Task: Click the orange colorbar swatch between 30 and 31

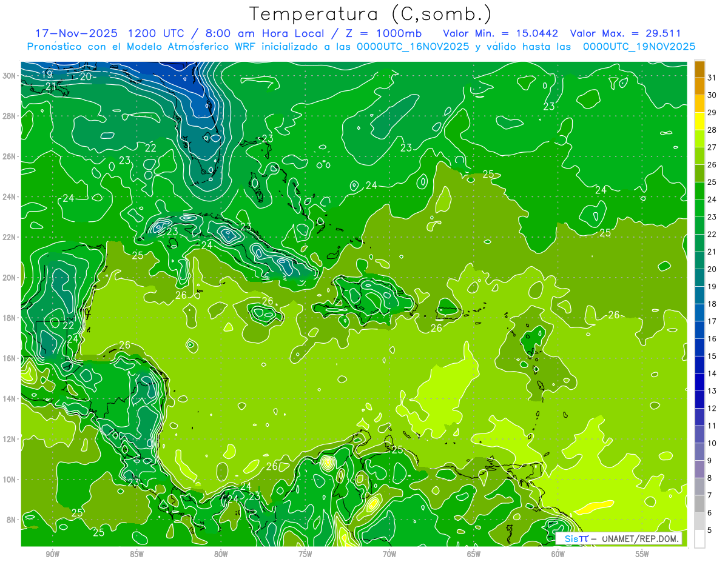Action: coord(699,87)
